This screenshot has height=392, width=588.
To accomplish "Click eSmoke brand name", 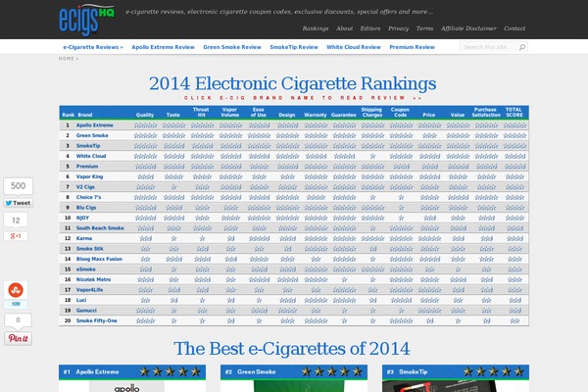I will tap(86, 269).
